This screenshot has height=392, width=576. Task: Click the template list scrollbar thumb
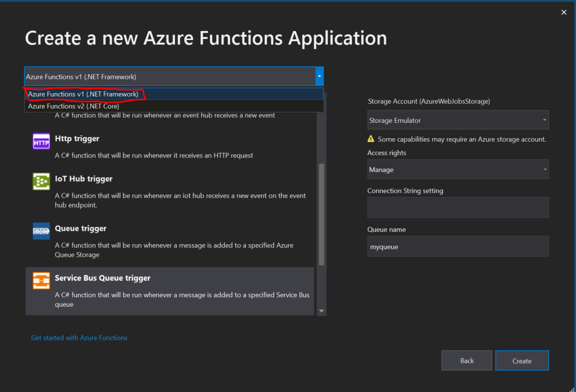[322, 214]
